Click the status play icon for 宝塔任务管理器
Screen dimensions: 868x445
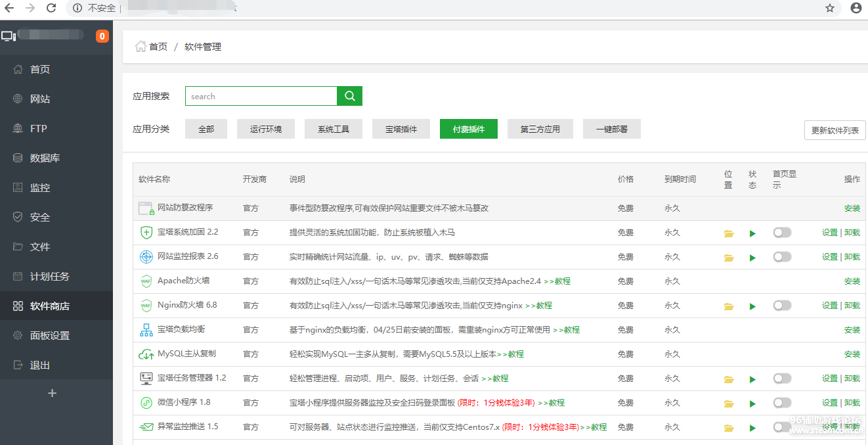(x=752, y=379)
